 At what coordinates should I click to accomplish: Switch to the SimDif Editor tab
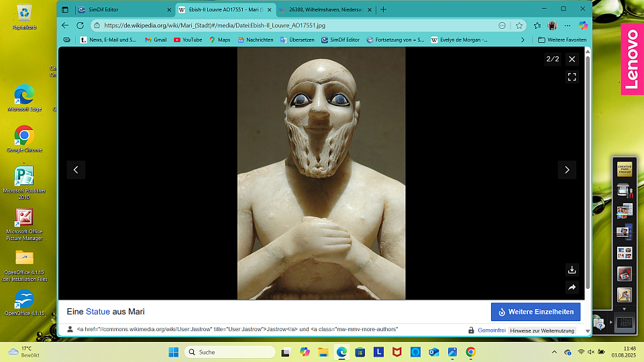pyautogui.click(x=123, y=9)
